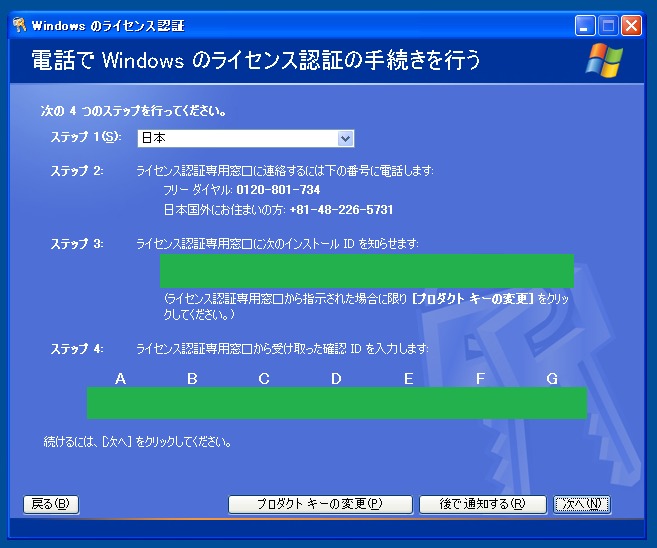The width and height of the screenshot is (657, 548).
Task: Click the ステップ 4 label
Action: pos(77,349)
